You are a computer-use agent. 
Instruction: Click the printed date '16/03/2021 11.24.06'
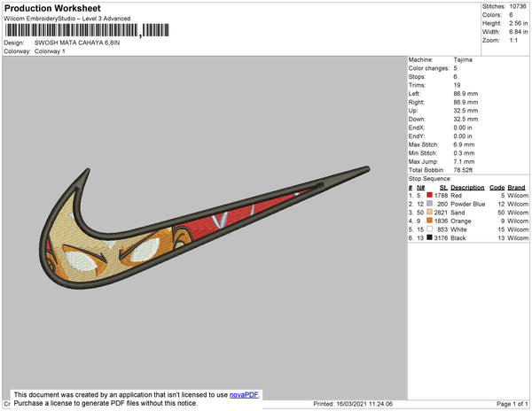pyautogui.click(x=364, y=404)
